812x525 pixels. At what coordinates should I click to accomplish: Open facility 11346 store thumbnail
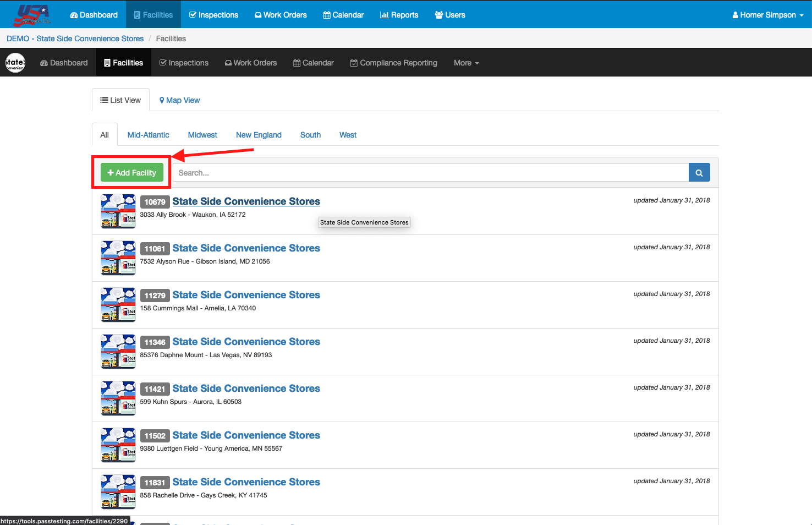[x=118, y=351]
